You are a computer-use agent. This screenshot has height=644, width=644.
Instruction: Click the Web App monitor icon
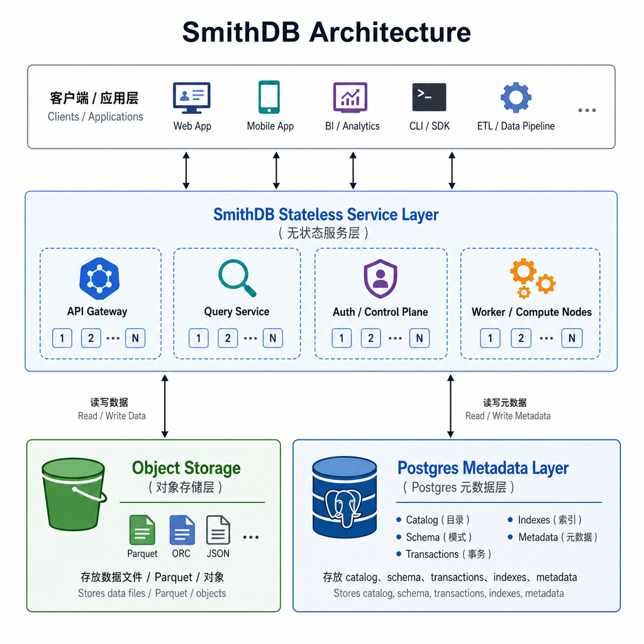[x=192, y=97]
